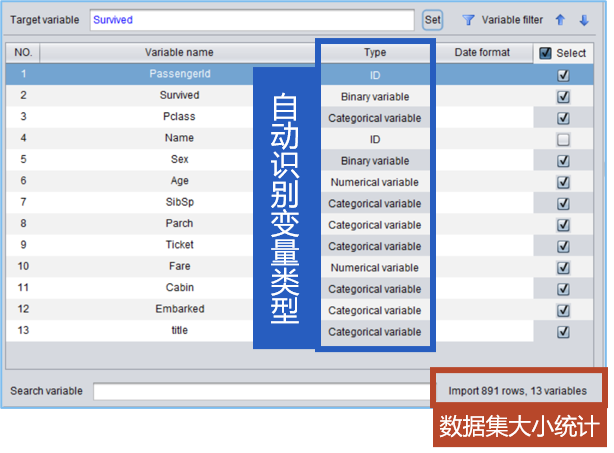This screenshot has height=453, width=614.
Task: Uncheck the Cabin row checkbox
Action: 563,289
